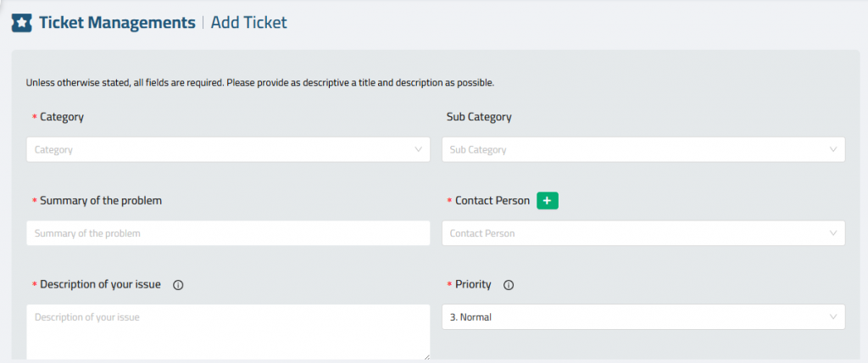Grab the textarea resize handle corner

click(426, 357)
